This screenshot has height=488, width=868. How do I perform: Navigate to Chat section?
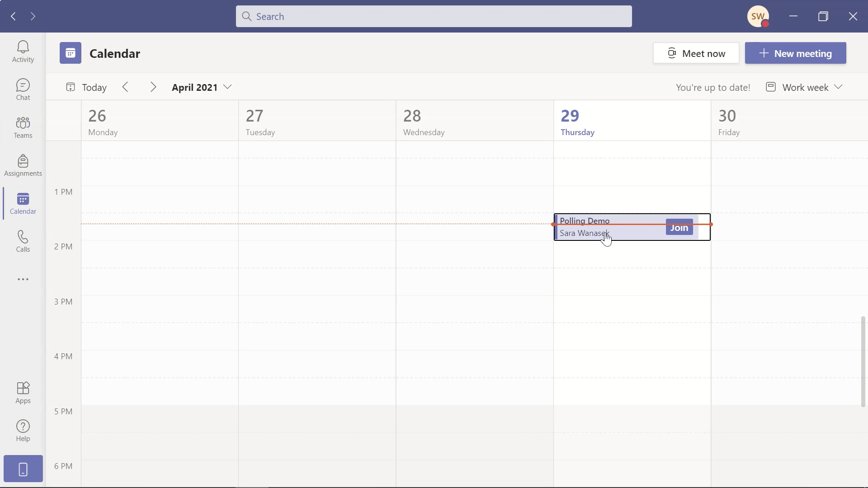tap(23, 89)
